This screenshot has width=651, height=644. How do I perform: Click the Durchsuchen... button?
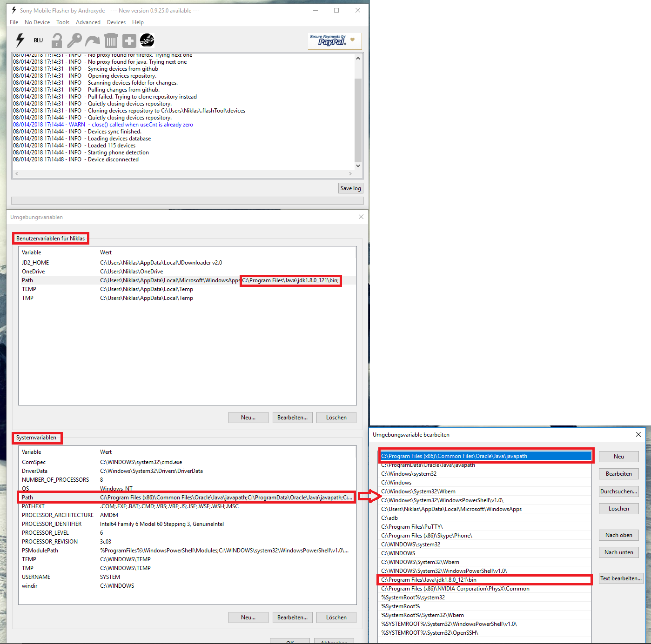click(618, 491)
